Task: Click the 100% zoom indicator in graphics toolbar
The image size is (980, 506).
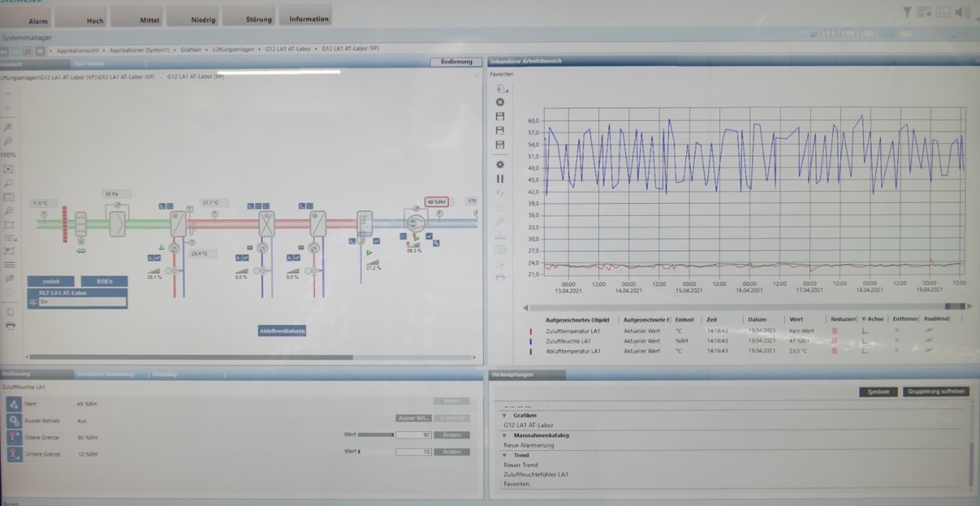Action: point(8,155)
